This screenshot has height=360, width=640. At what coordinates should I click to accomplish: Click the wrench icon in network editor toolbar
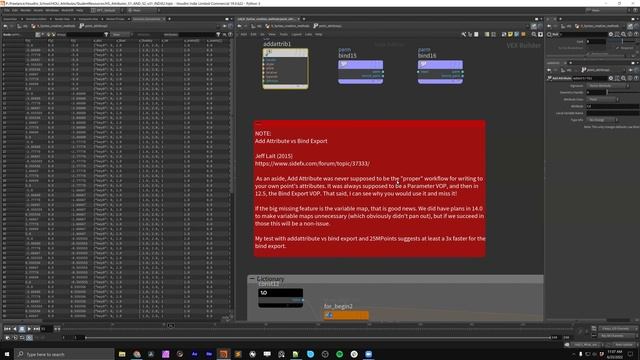[464, 34]
